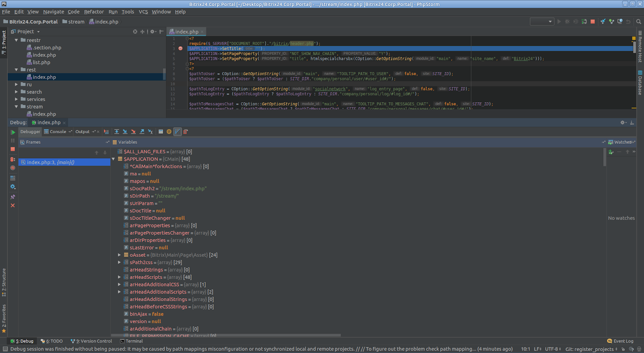Screen dimensions: 644x353
Task: Close index.php editor tab
Action: pyautogui.click(x=202, y=32)
